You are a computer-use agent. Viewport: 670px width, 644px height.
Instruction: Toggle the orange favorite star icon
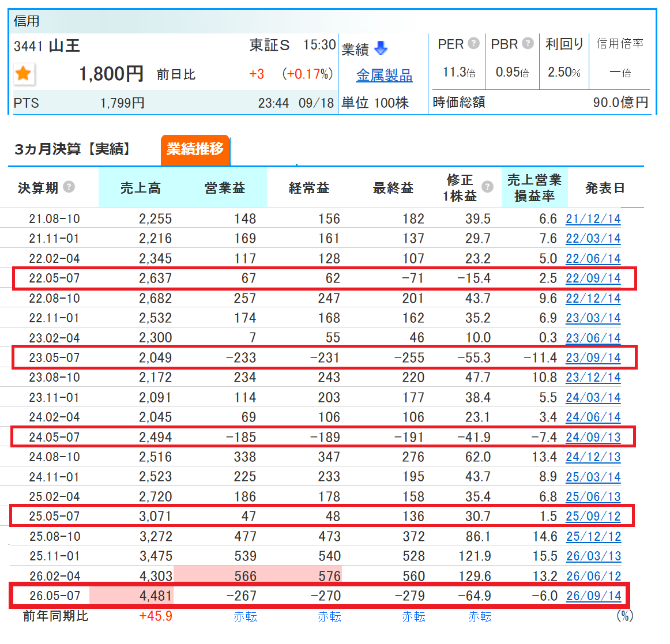24,74
